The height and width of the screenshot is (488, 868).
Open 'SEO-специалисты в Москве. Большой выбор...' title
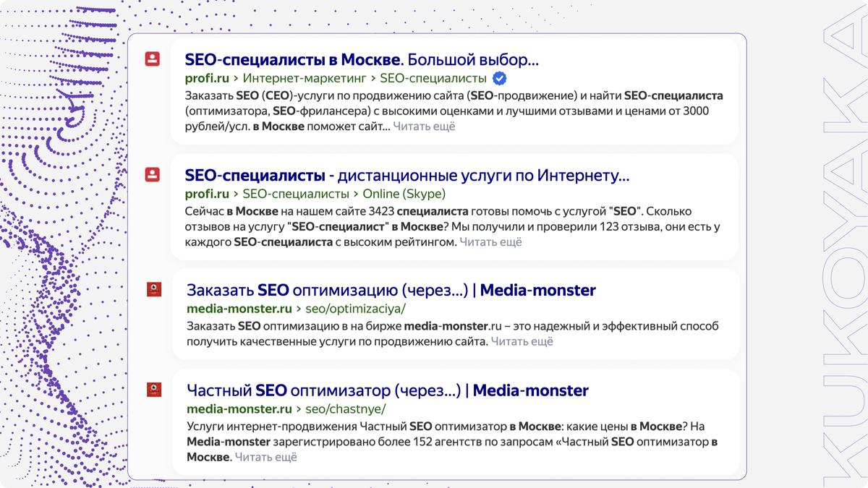[x=362, y=59]
